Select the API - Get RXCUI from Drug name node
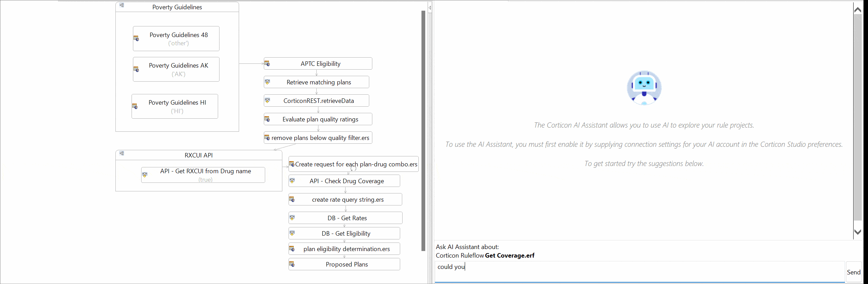The height and width of the screenshot is (284, 868). 205,175
